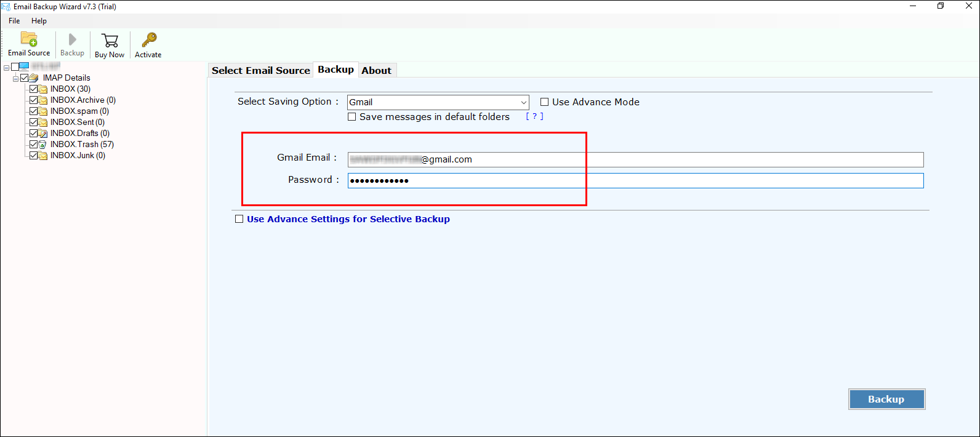Click the INBOX.Archive folder icon
This screenshot has height=437, width=980.
43,100
